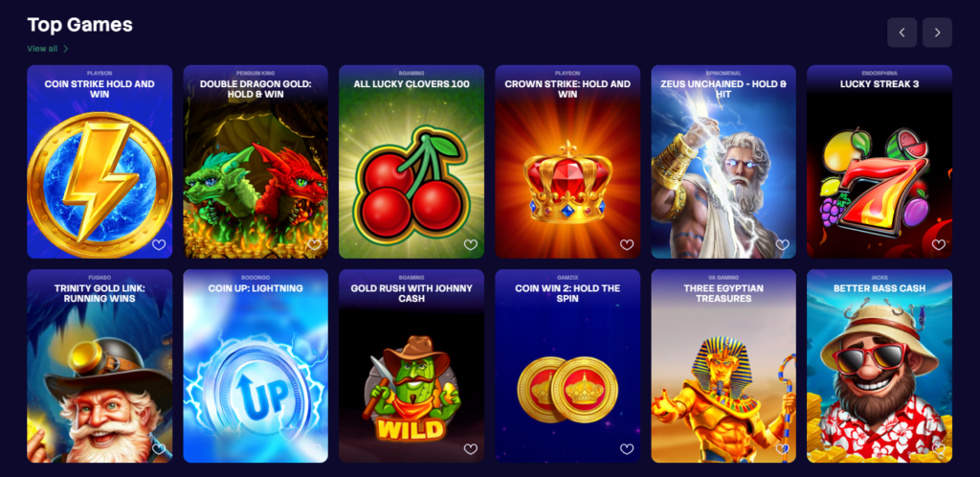Screen dimensions: 980x477
Task: Go to previous Top Games page arrow
Action: (902, 33)
